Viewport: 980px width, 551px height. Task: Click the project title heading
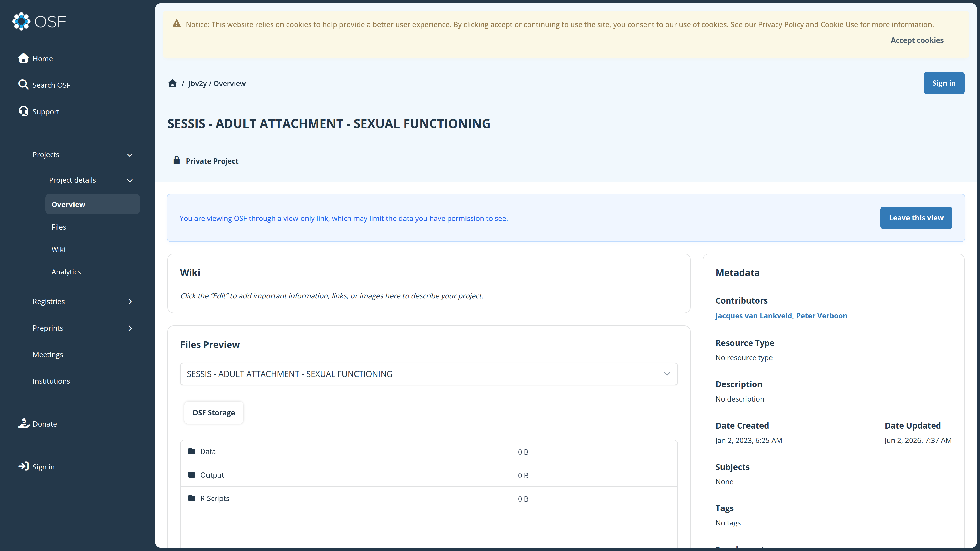329,123
